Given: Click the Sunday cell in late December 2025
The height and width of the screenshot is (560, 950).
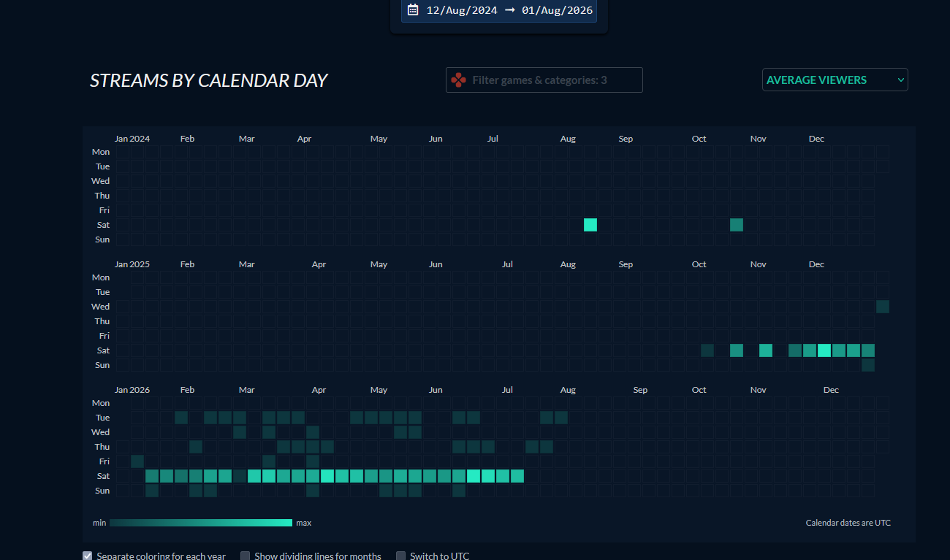Looking at the screenshot, I should 868,365.
